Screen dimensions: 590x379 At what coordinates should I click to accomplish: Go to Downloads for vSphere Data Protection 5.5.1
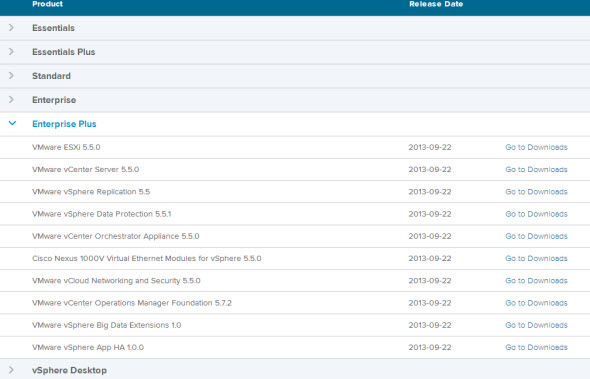(536, 214)
